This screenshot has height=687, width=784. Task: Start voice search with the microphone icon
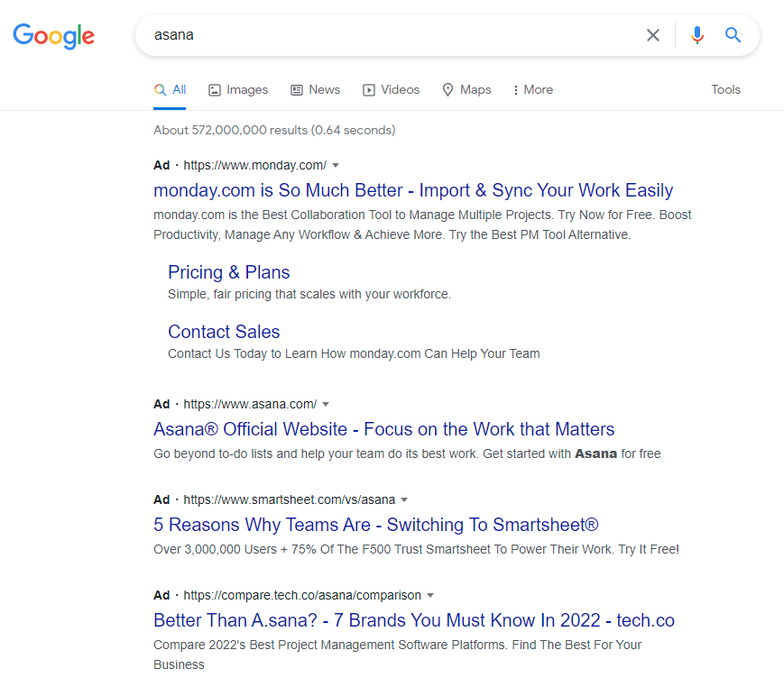[697, 35]
